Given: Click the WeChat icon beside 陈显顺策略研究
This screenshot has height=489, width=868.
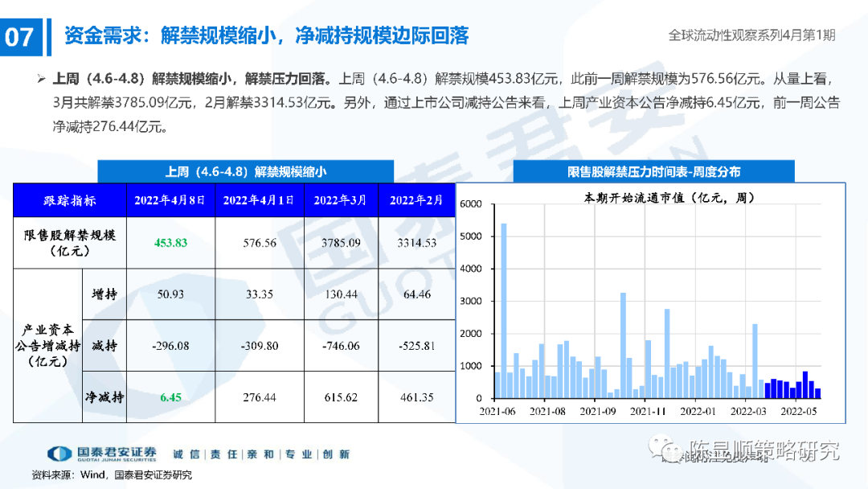Looking at the screenshot, I should pyautogui.click(x=666, y=450).
